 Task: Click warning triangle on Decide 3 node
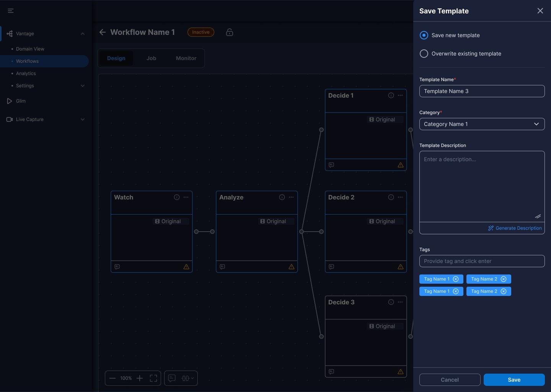(x=401, y=372)
